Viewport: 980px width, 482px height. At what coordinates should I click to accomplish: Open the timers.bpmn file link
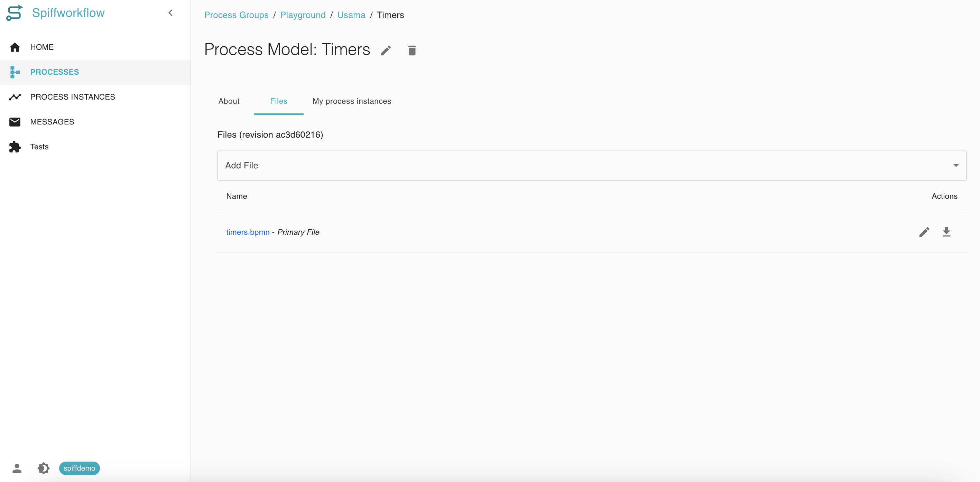[248, 232]
